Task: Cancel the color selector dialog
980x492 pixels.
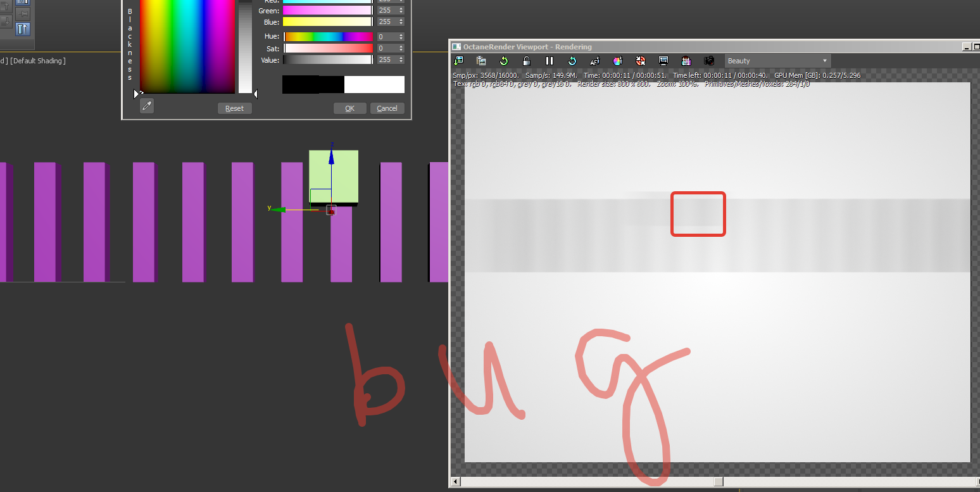Action: tap(387, 108)
